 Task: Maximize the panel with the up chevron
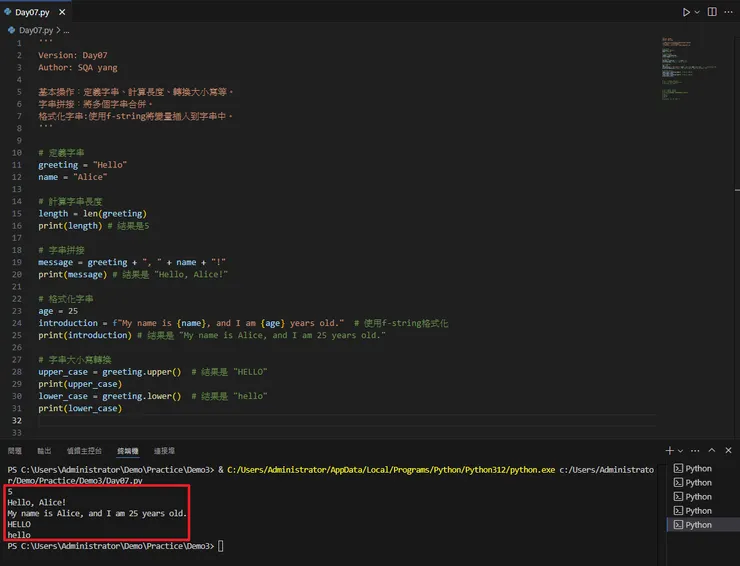(712, 450)
